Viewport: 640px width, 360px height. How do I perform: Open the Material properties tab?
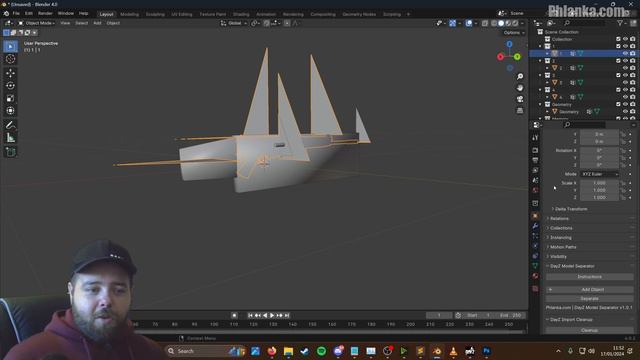(535, 276)
